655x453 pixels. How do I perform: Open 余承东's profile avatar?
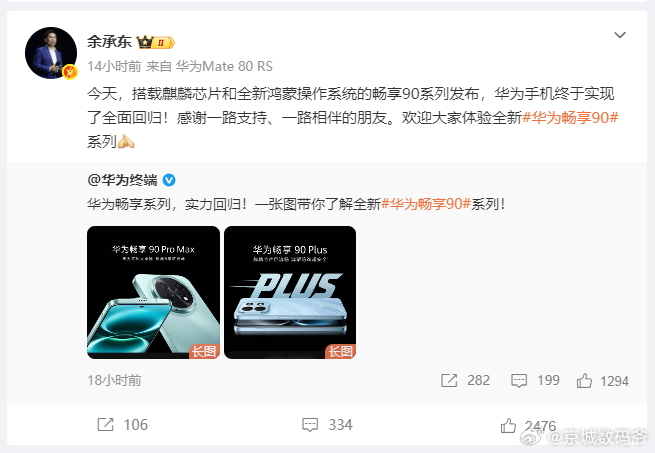(51, 53)
